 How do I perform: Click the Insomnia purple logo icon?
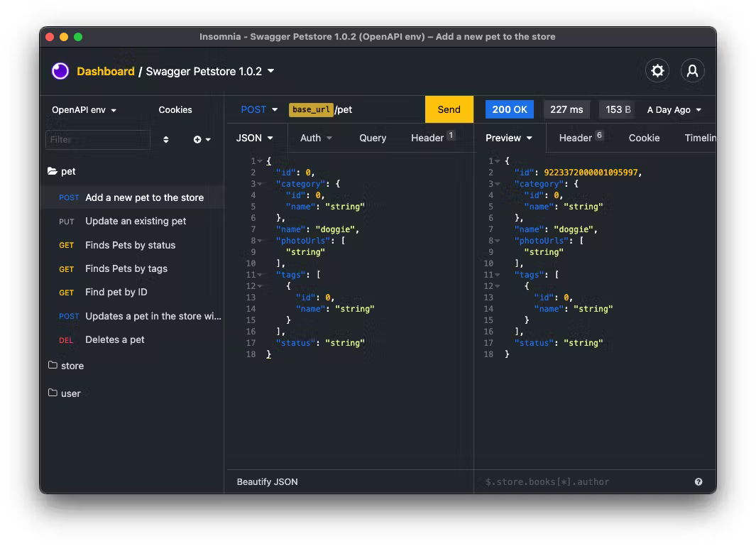(60, 71)
